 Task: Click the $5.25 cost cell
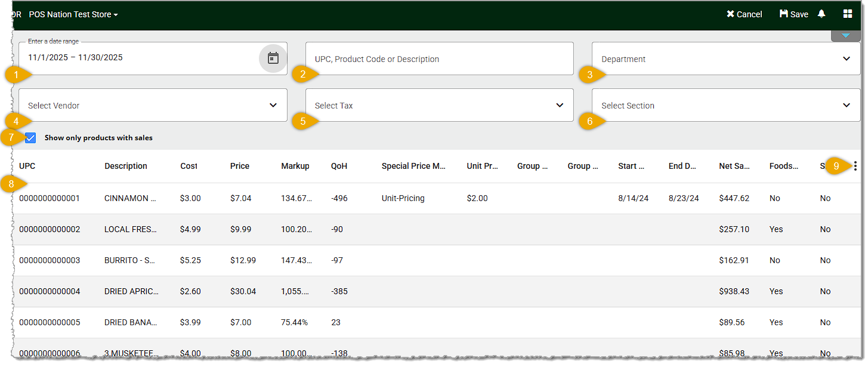click(x=190, y=260)
